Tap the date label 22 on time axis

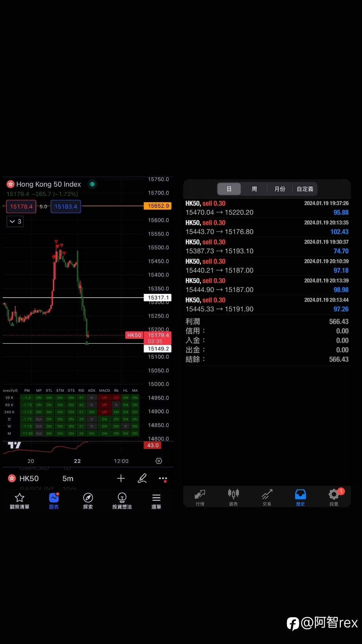pyautogui.click(x=77, y=461)
